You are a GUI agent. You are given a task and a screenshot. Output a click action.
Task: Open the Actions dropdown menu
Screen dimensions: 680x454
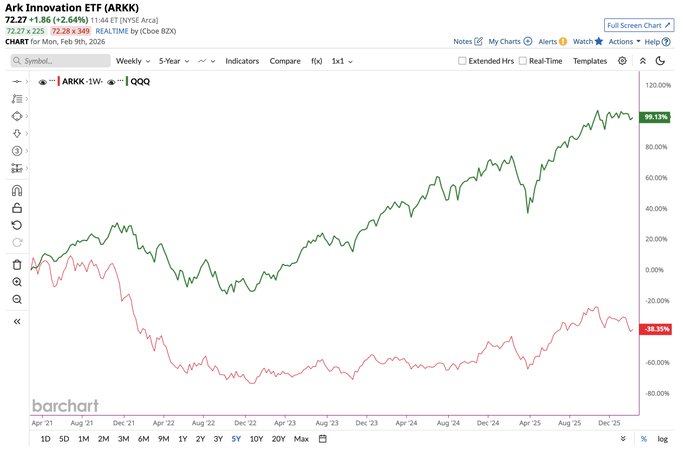pos(624,42)
